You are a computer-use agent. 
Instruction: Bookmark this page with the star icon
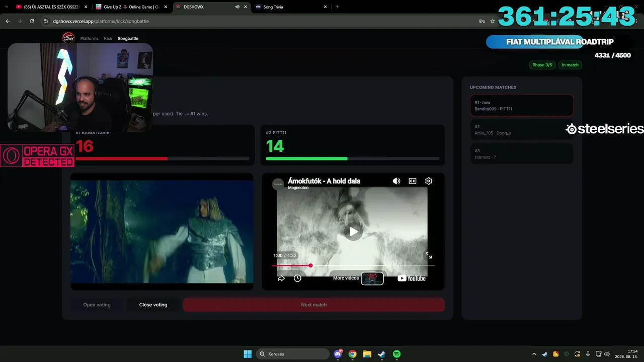point(493,21)
